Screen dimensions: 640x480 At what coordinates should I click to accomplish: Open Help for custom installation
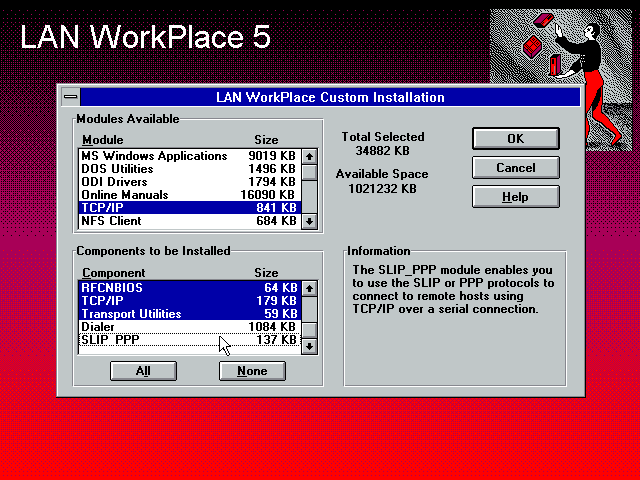[x=515, y=197]
